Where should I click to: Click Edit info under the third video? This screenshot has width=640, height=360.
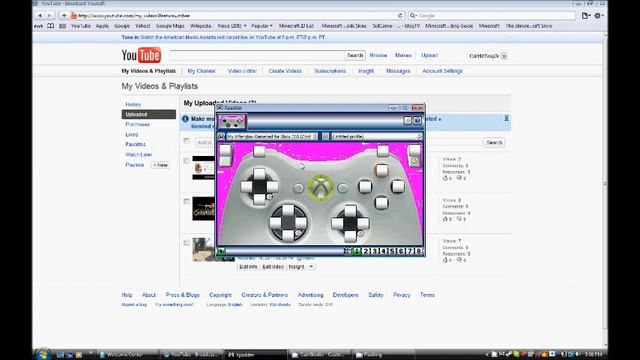click(x=248, y=267)
